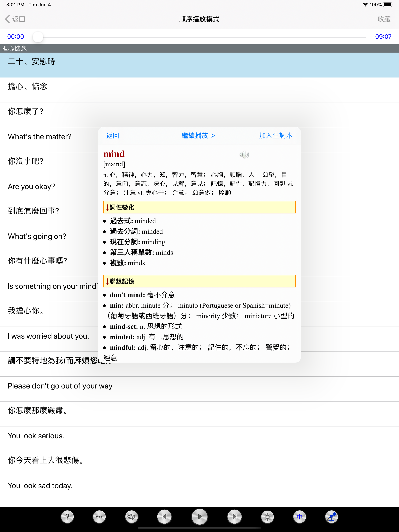
Task: Tap the 第三人稱單數: minds entry
Action: [141, 253]
